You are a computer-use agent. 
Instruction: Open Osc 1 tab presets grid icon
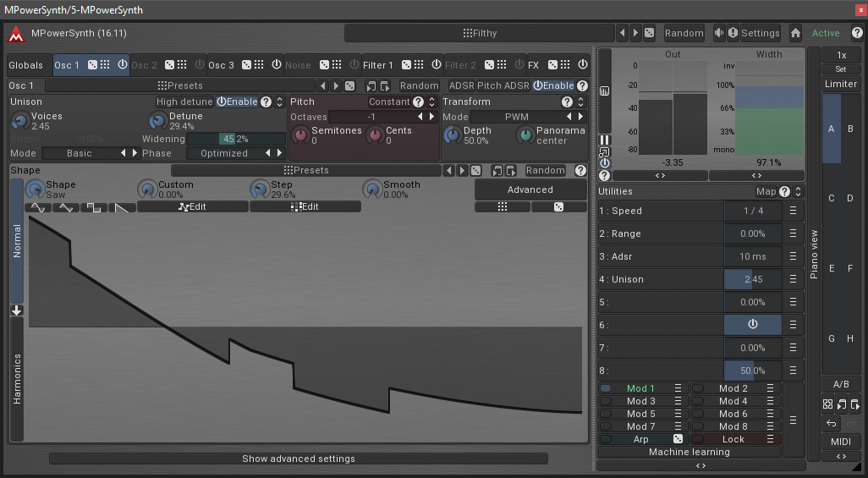(105, 65)
